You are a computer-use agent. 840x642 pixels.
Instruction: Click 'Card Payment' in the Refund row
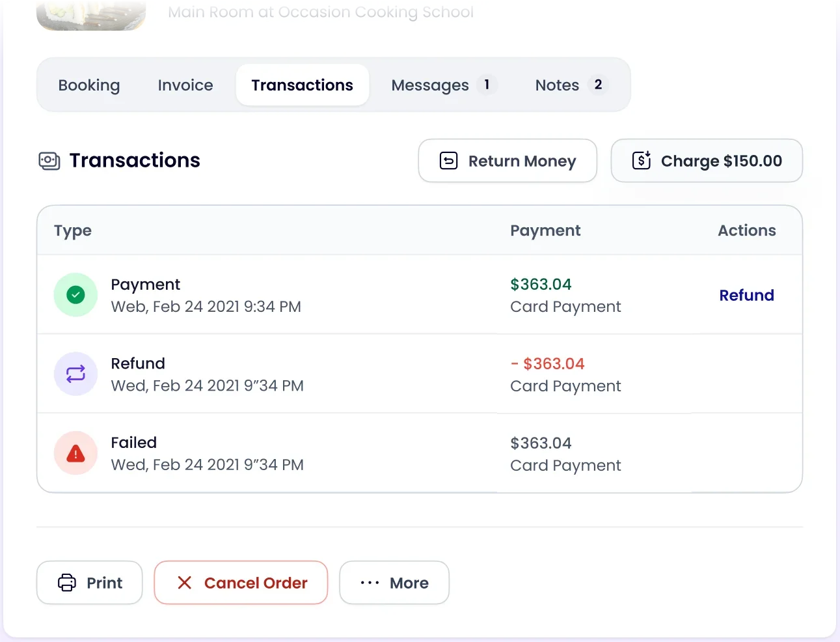point(565,386)
